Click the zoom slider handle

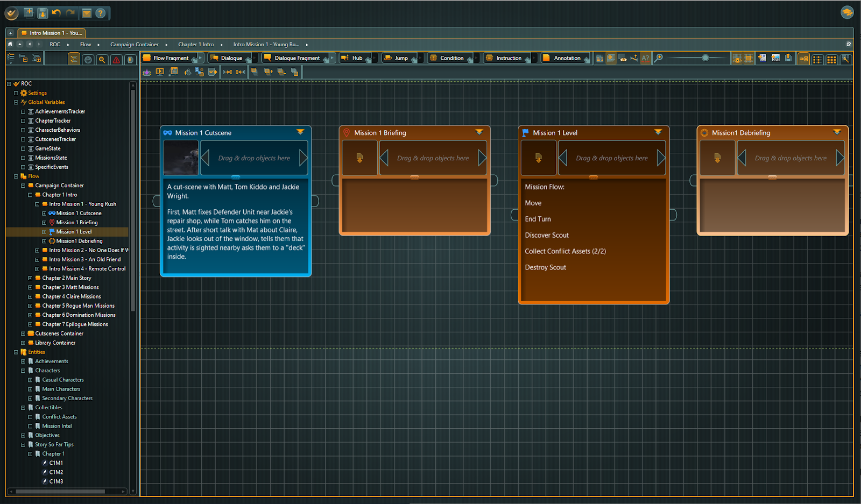[705, 58]
